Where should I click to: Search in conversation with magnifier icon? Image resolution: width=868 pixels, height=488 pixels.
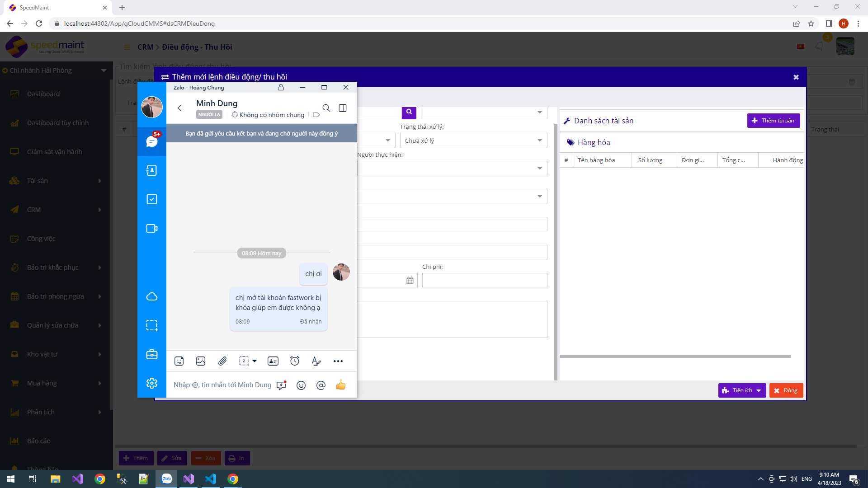[x=326, y=108]
